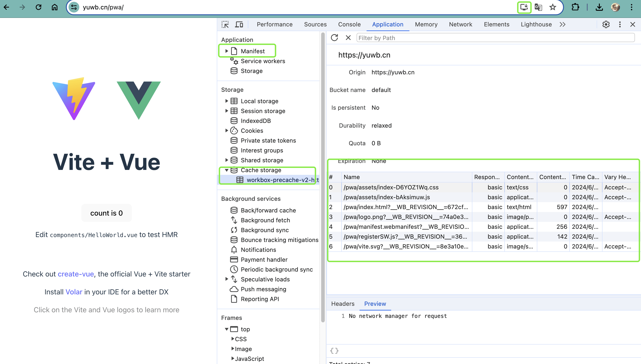Collapse the top frame
This screenshot has width=641, height=364.
[x=227, y=329]
